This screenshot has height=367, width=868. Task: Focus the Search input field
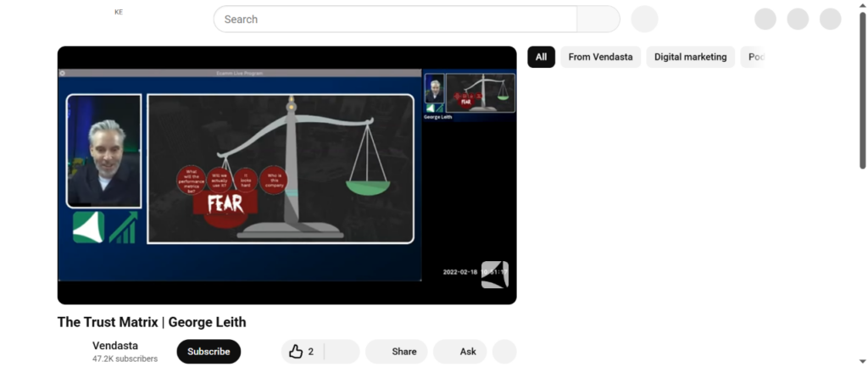tap(395, 19)
